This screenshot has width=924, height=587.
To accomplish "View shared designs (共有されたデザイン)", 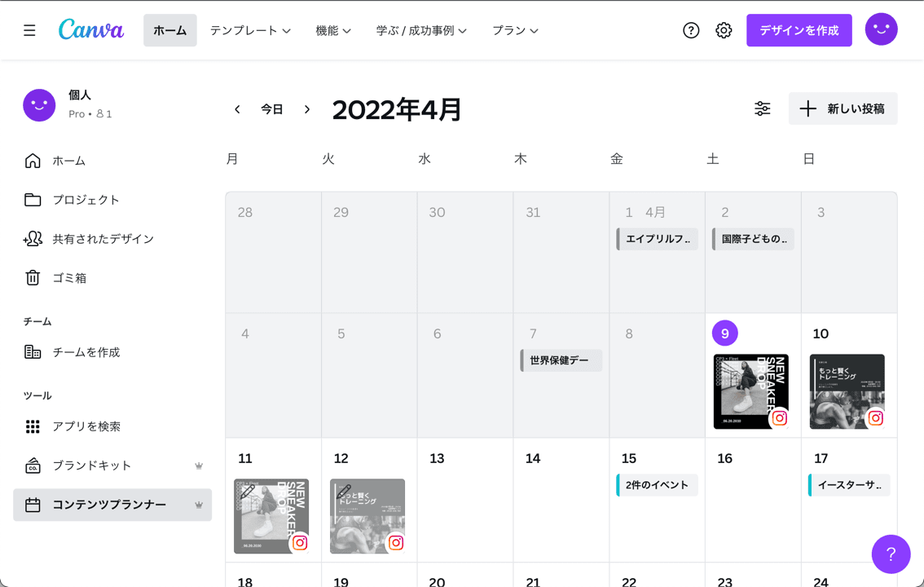I will tap(94, 238).
